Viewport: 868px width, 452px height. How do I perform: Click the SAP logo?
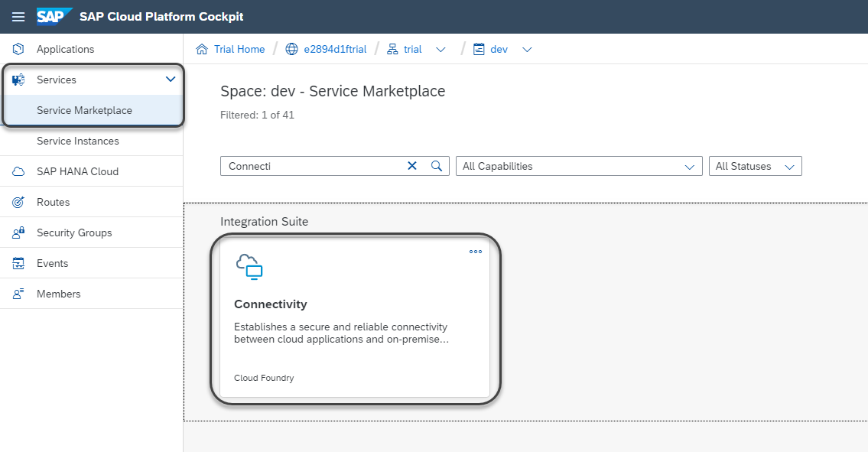(x=54, y=17)
